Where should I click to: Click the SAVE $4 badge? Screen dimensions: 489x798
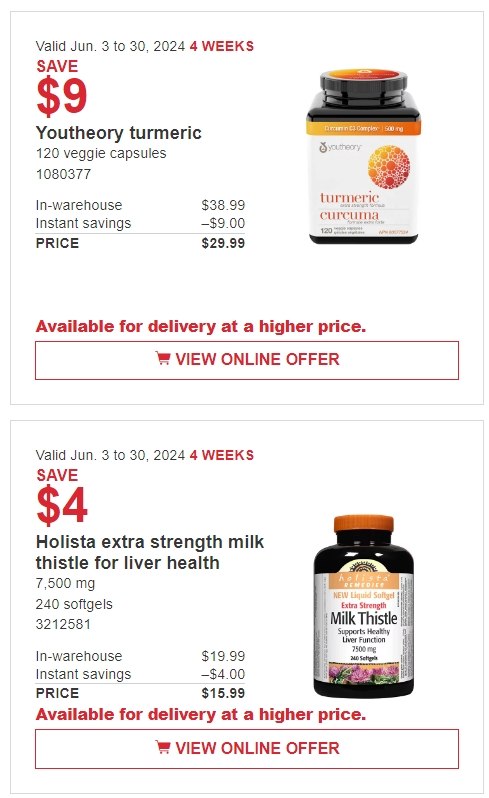click(x=62, y=496)
